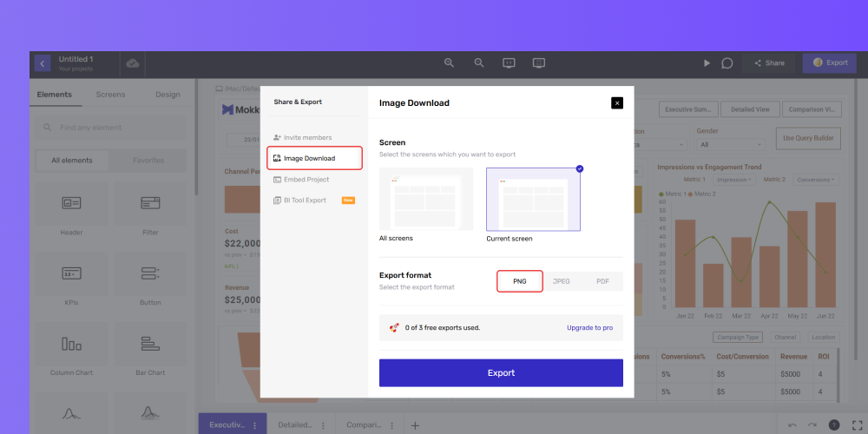Select PDF export format
Image resolution: width=868 pixels, height=434 pixels.
pyautogui.click(x=603, y=281)
